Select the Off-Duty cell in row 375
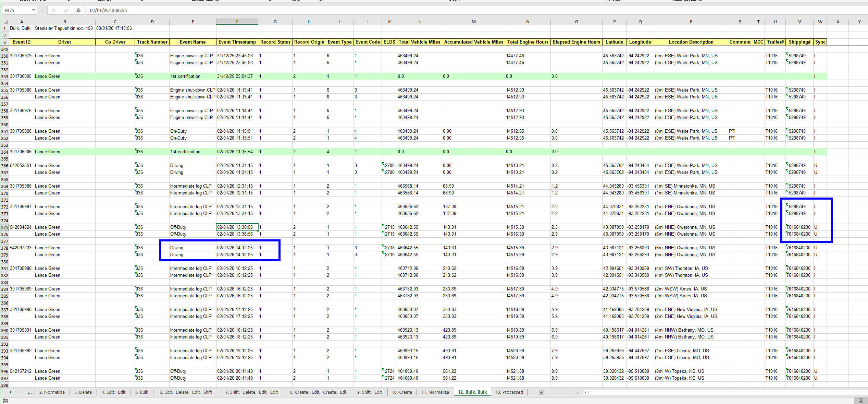Viewport: 868px width, 404px height. [192, 227]
